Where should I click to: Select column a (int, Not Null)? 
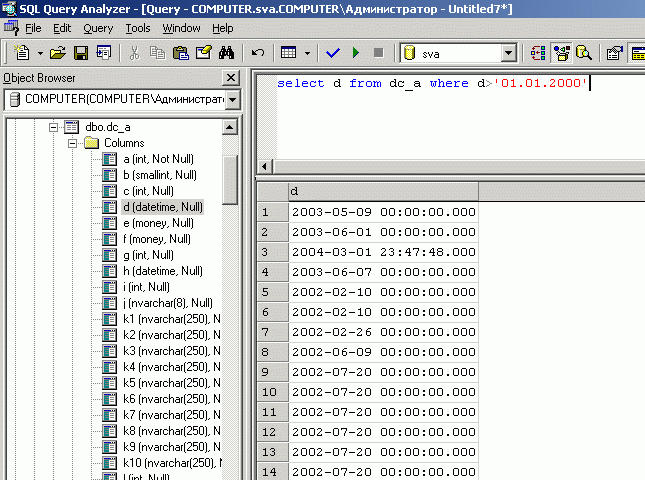[x=158, y=159]
